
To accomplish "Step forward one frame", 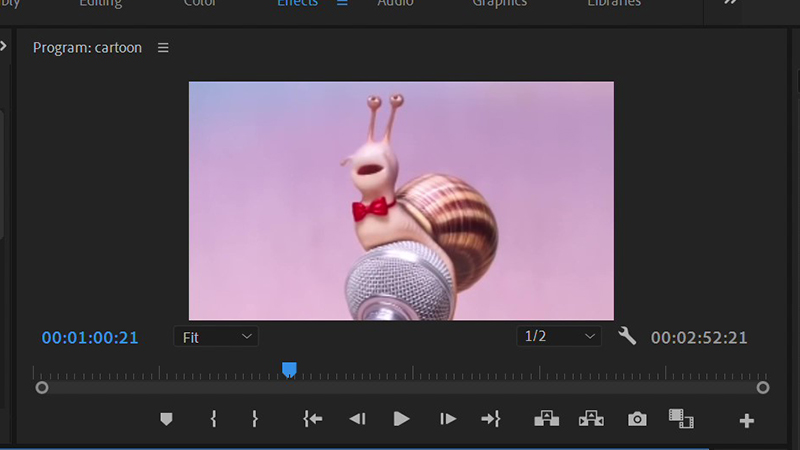I will [447, 419].
